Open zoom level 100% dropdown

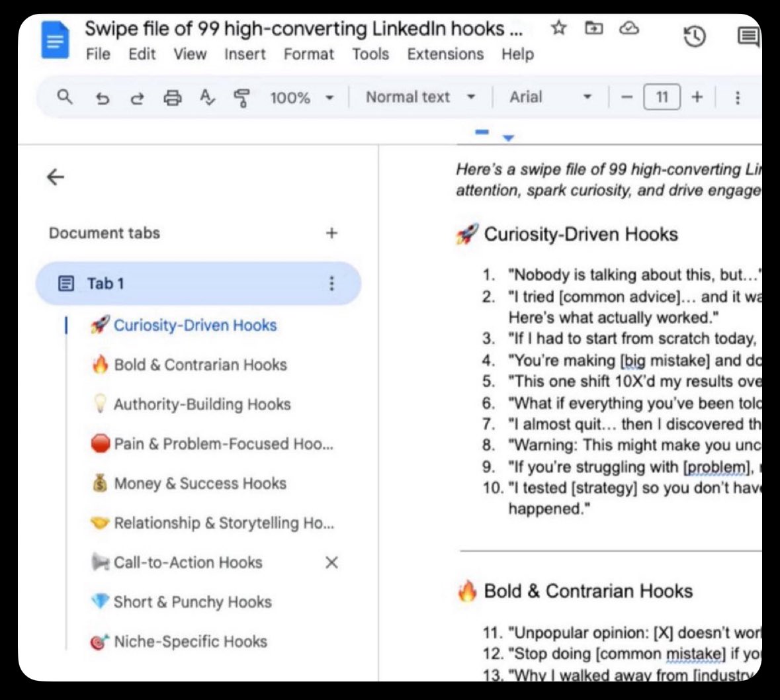click(302, 97)
